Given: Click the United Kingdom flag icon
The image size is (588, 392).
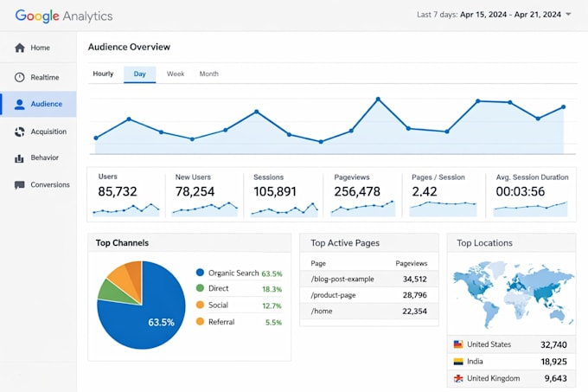Looking at the screenshot, I should (x=458, y=378).
